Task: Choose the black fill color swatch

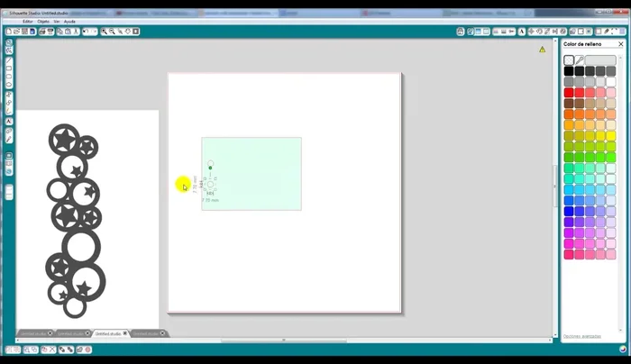Action: pyautogui.click(x=569, y=71)
